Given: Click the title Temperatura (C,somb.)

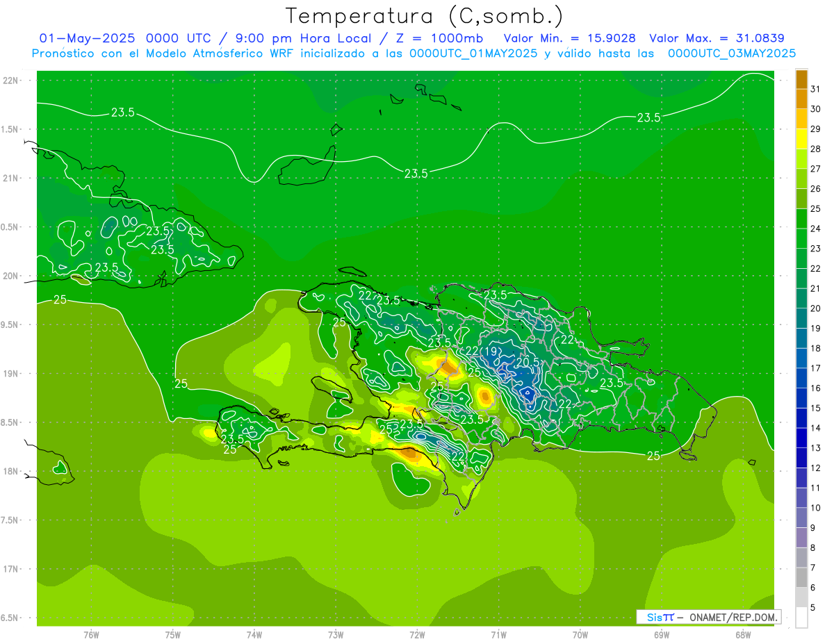Looking at the screenshot, I should [425, 17].
